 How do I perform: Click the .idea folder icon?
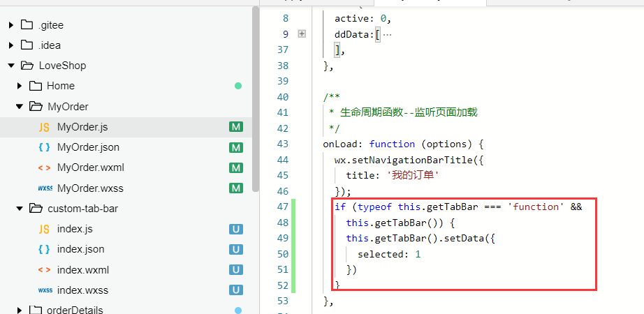tap(27, 45)
